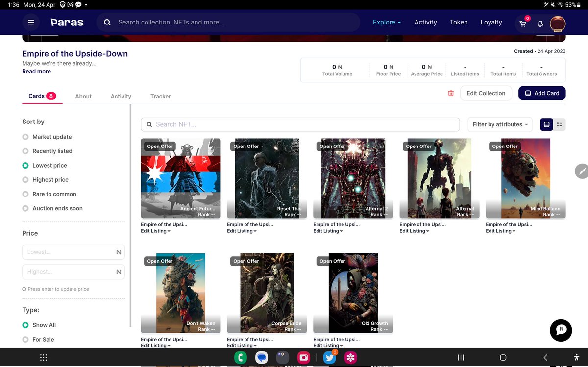This screenshot has width=588, height=367.
Task: Open the About tab
Action: [x=83, y=97]
